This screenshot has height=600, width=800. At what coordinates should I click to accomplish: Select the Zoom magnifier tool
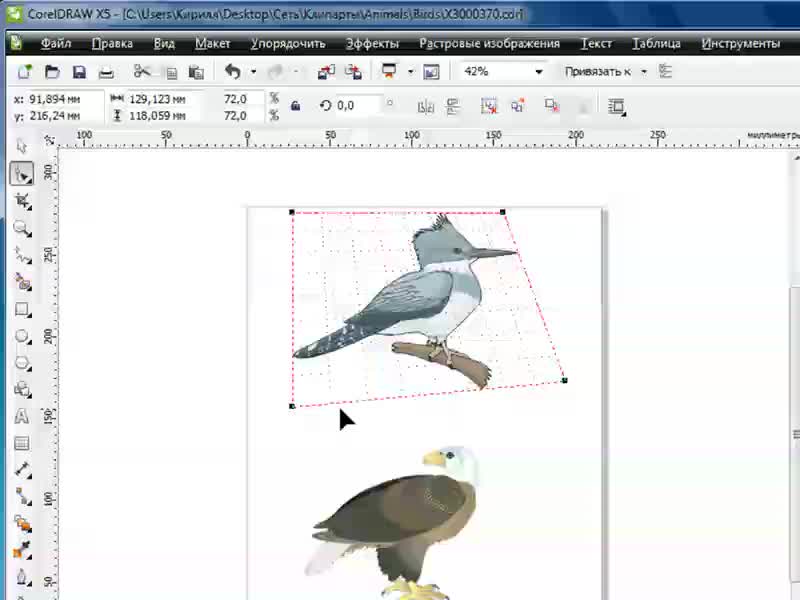pos(22,228)
